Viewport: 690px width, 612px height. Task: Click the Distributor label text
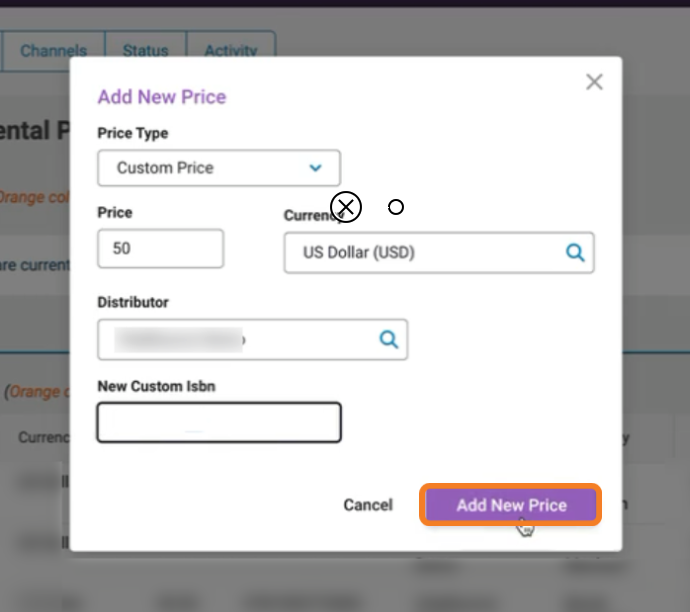click(133, 302)
